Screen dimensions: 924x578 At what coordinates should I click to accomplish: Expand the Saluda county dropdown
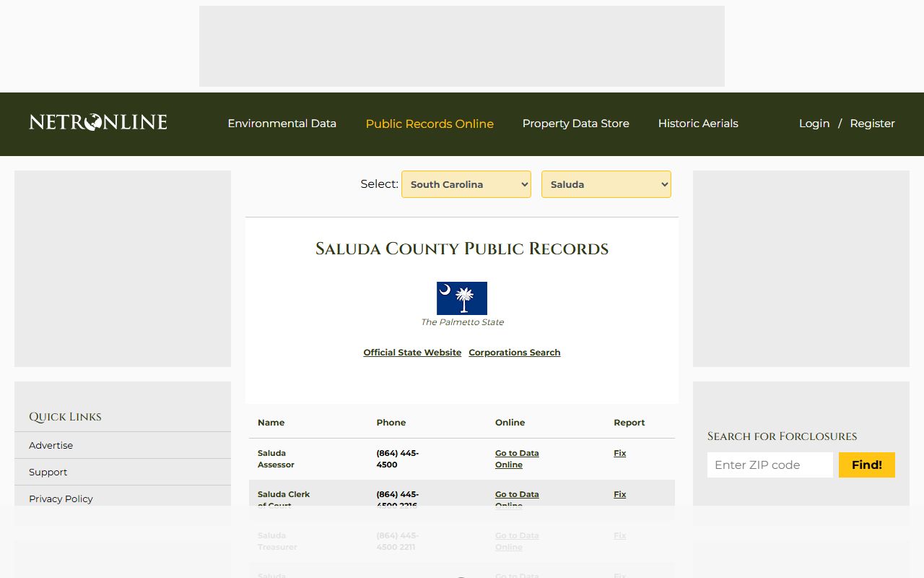[x=606, y=184]
